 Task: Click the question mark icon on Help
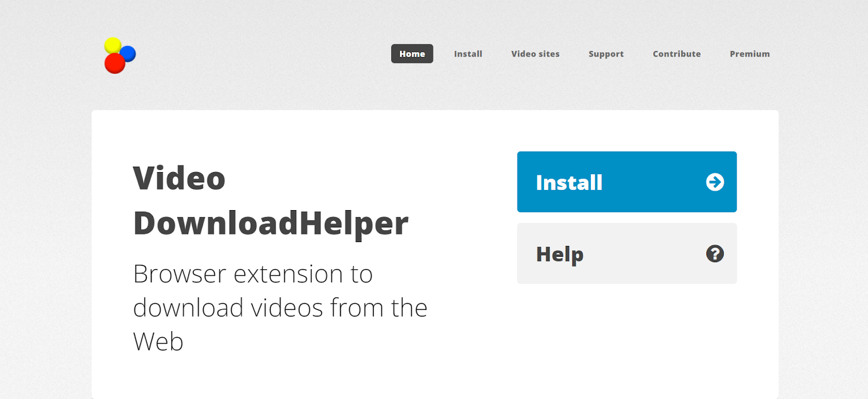[x=715, y=254]
